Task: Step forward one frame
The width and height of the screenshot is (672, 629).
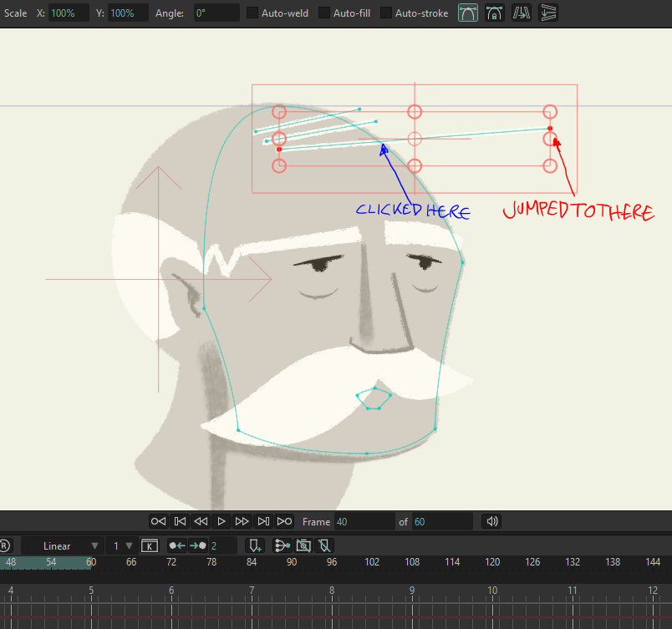Action: 242,521
